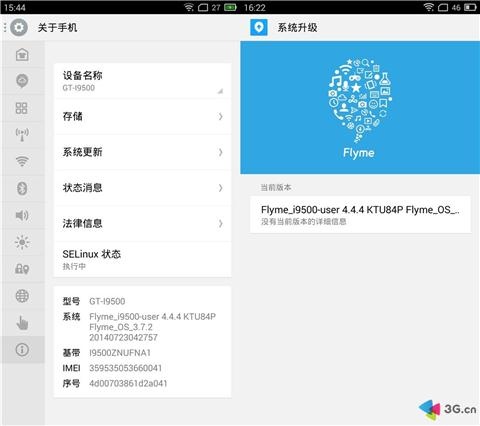
Task: Open the 存储 menu entry
Action: click(142, 116)
